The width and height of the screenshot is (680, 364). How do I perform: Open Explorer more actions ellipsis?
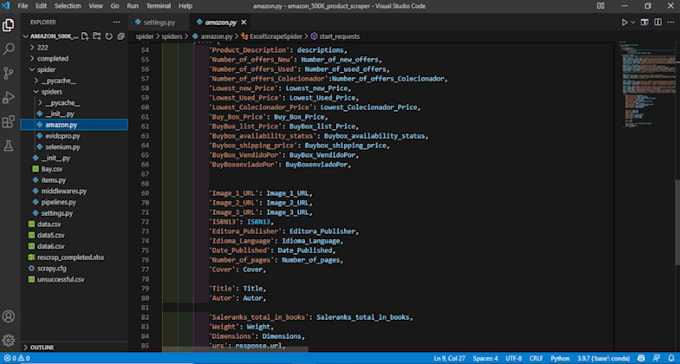[117, 22]
